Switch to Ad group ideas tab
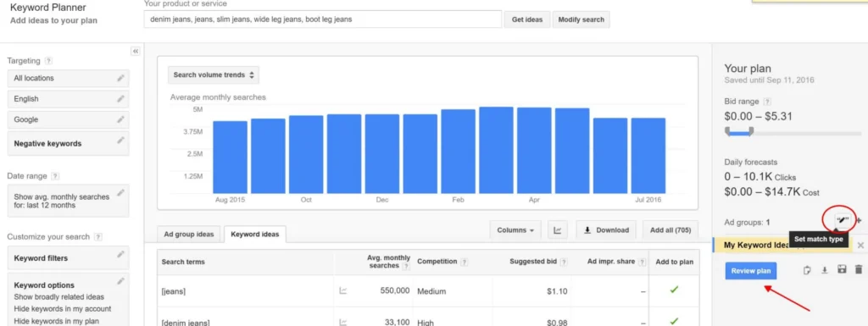This screenshot has height=326, width=868. click(189, 234)
